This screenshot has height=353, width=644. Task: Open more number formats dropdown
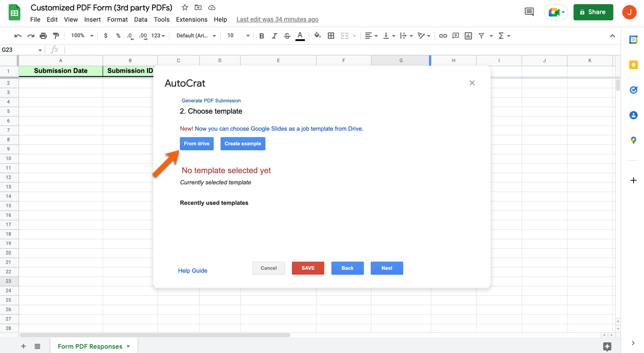158,36
